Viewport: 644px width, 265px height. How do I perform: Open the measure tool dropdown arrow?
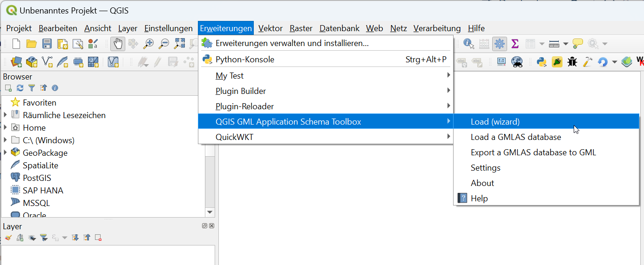[566, 44]
